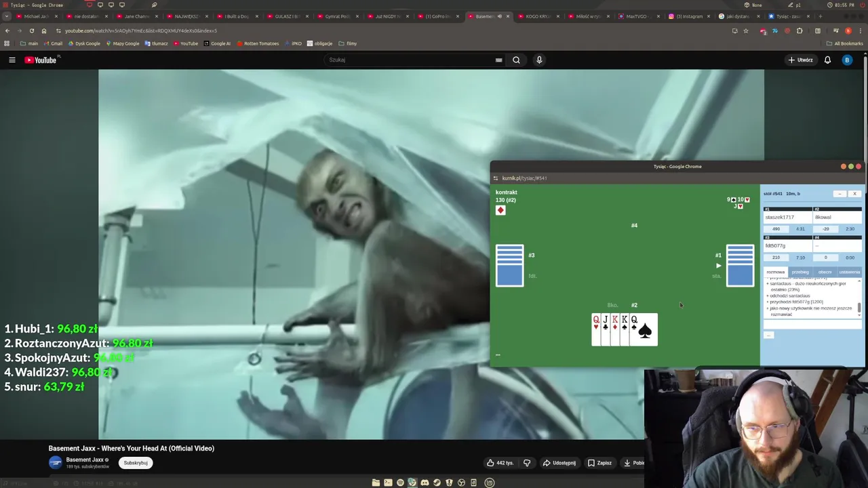Select the przebieg tab in the Tysiąc window

[800, 272]
